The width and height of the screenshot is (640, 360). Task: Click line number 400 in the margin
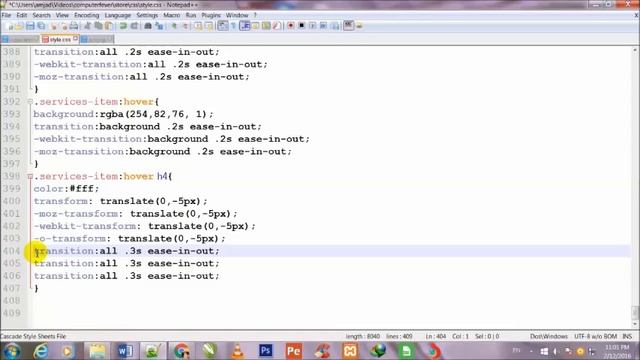tap(11, 201)
